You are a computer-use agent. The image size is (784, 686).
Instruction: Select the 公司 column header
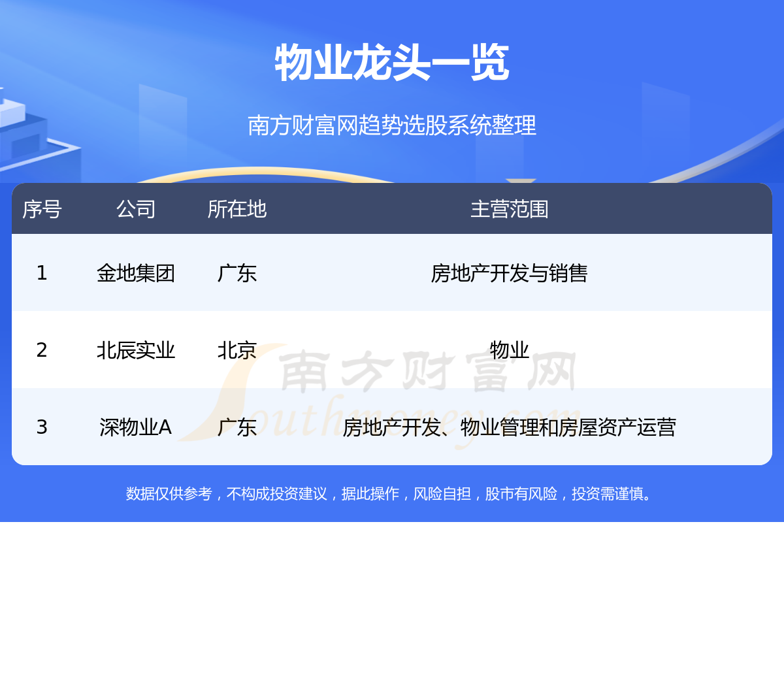tap(136, 209)
